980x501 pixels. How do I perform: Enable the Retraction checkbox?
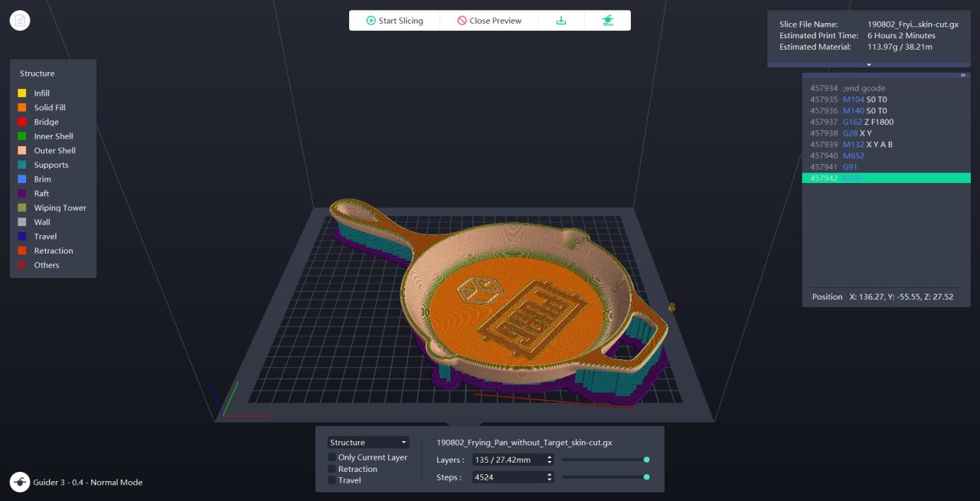332,469
